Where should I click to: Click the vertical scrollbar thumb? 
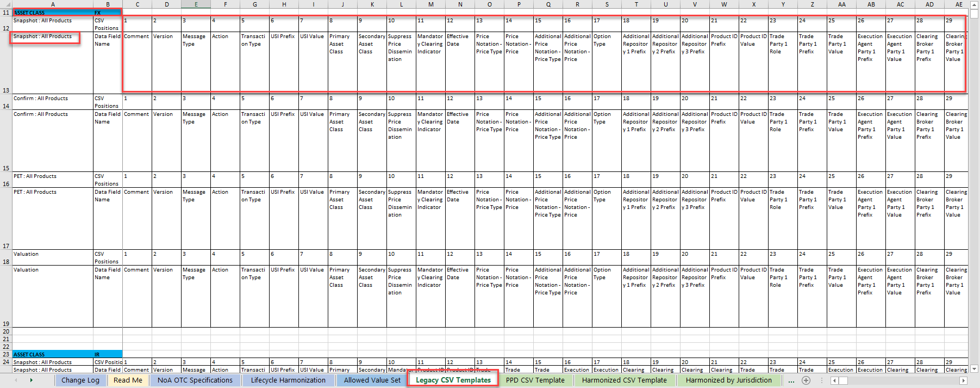pos(974,14)
